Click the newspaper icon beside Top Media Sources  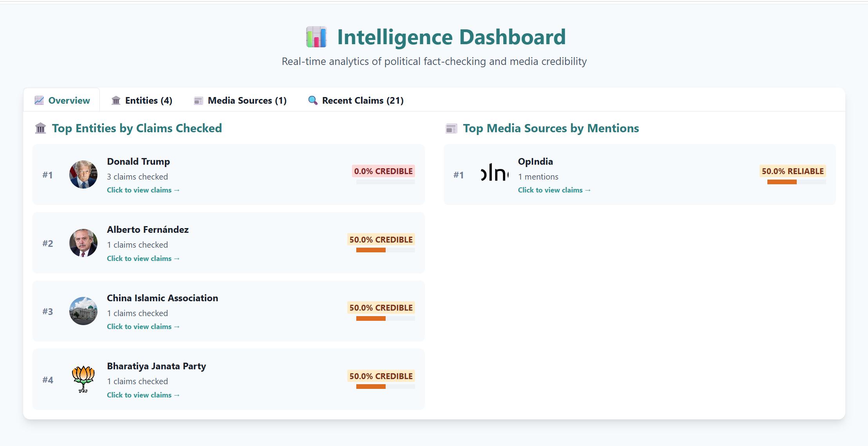tap(451, 128)
